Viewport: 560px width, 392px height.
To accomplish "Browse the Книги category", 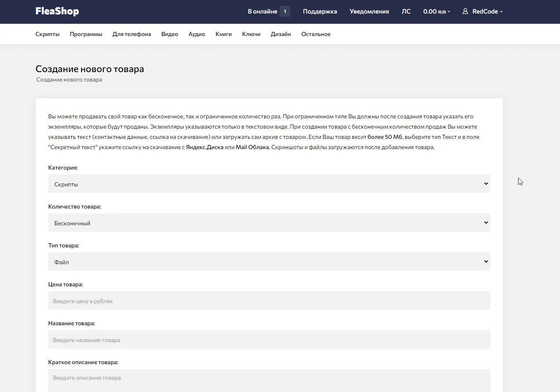I will [x=223, y=34].
